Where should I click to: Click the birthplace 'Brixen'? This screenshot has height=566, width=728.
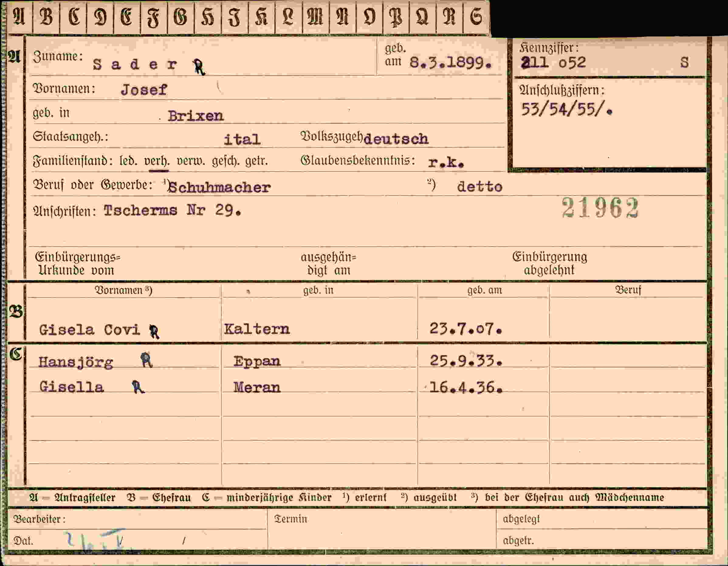pos(196,116)
